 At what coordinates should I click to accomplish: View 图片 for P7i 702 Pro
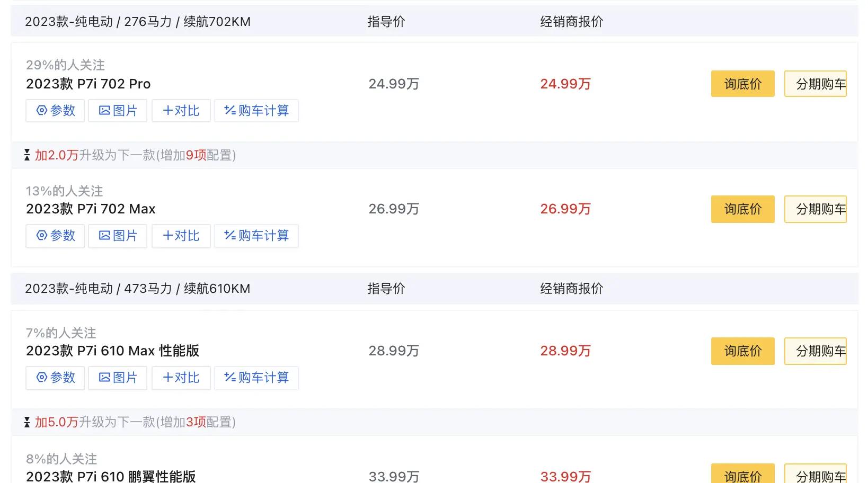[118, 111]
